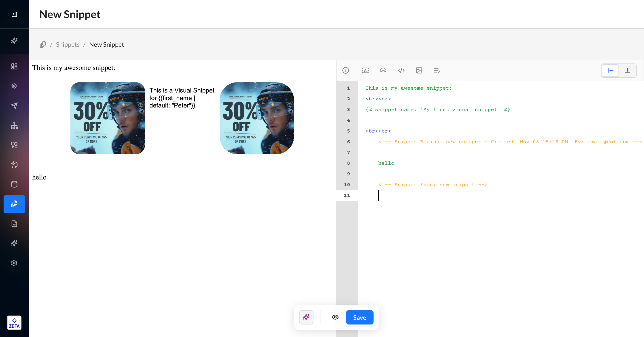The height and width of the screenshot is (337, 644).
Task: Expand the collapsed sidebar panel
Action: tap(14, 14)
